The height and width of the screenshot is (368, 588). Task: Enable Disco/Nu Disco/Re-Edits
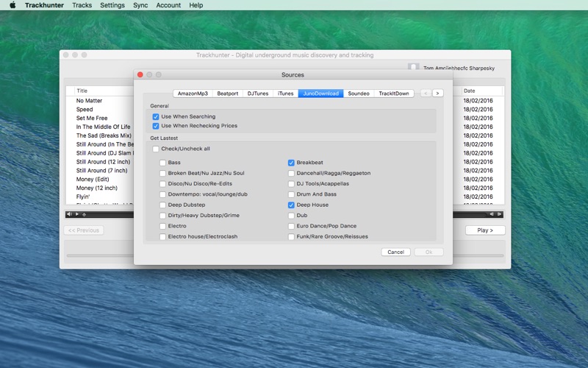(162, 183)
